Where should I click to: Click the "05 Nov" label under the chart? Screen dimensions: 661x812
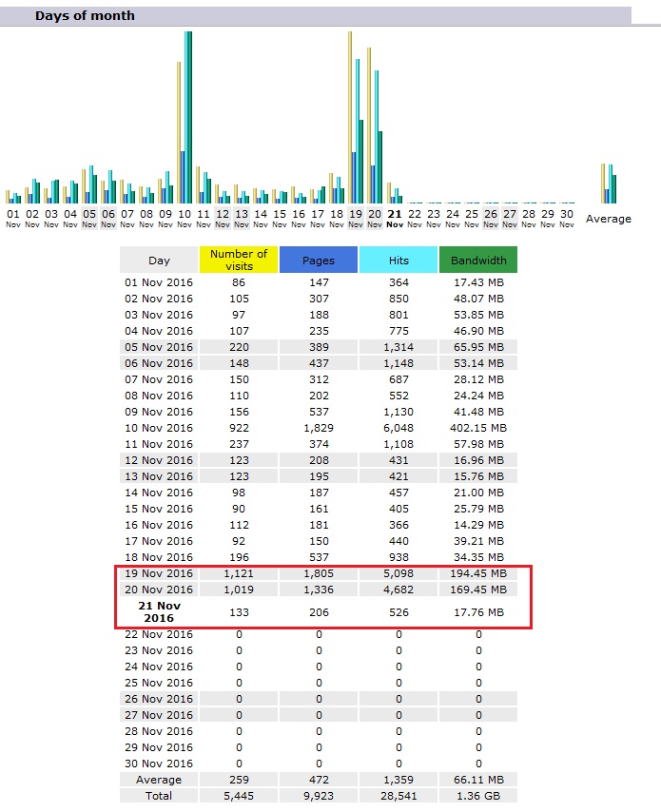tap(89, 218)
